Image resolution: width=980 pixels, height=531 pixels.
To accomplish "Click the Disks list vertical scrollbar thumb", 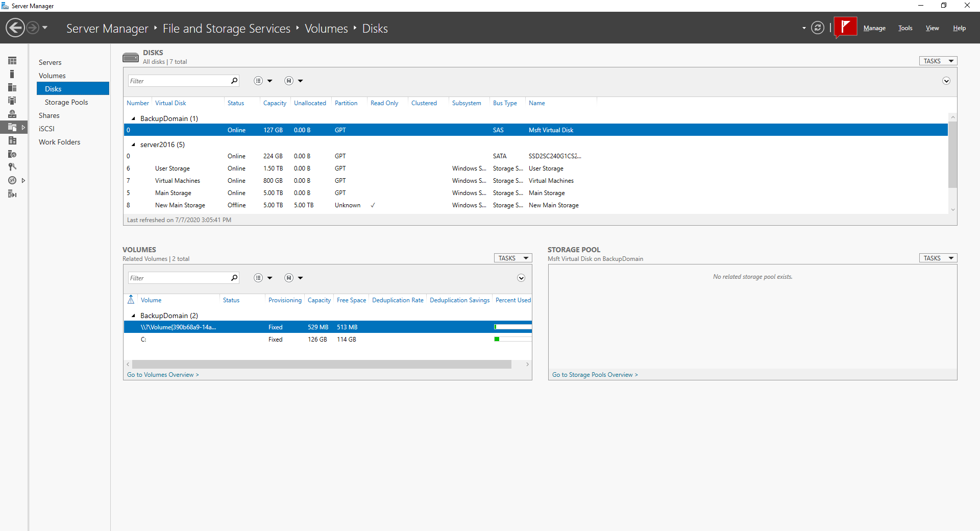I will 952,155.
